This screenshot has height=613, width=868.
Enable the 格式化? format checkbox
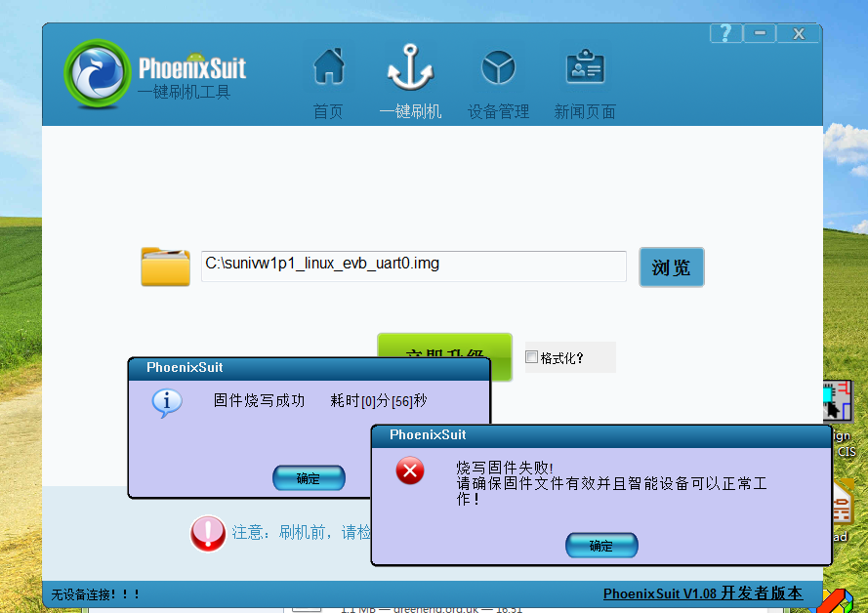click(531, 357)
